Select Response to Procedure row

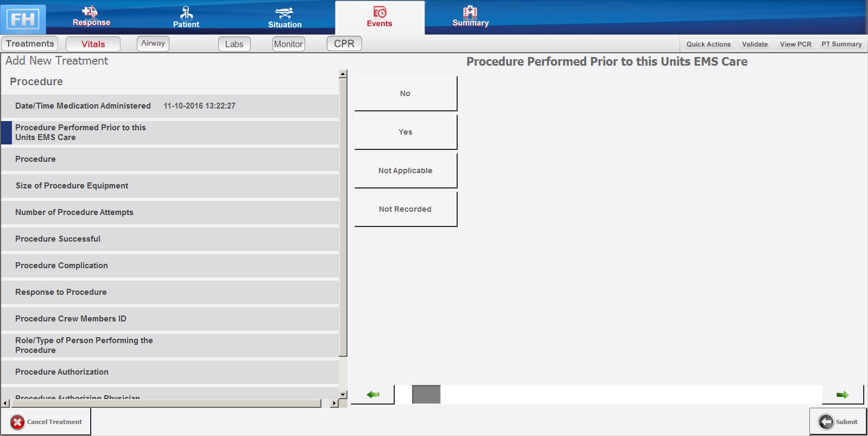tap(170, 292)
